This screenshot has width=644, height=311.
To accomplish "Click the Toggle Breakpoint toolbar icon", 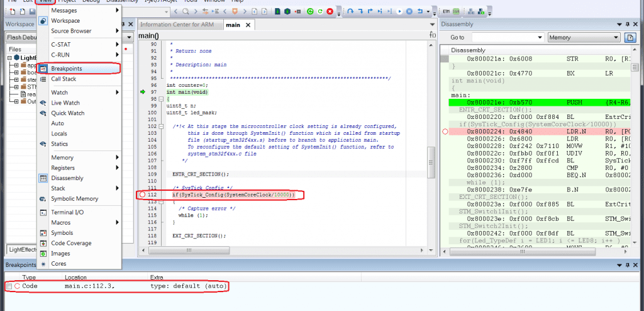I will (x=297, y=12).
